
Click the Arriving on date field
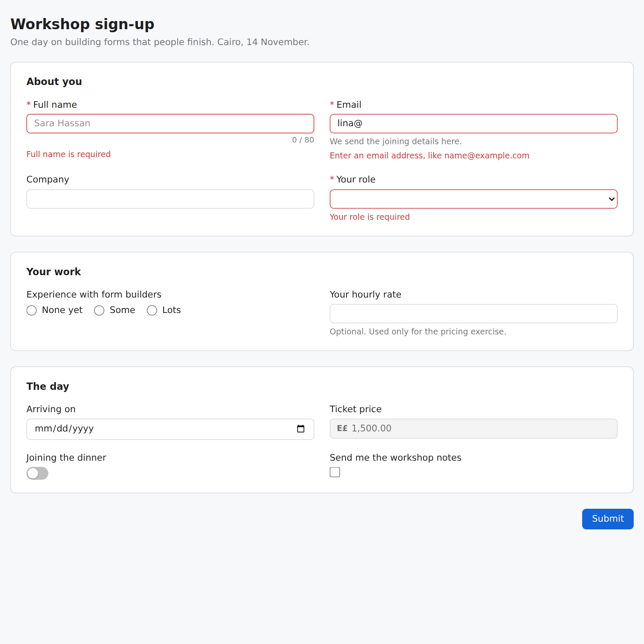click(x=170, y=429)
